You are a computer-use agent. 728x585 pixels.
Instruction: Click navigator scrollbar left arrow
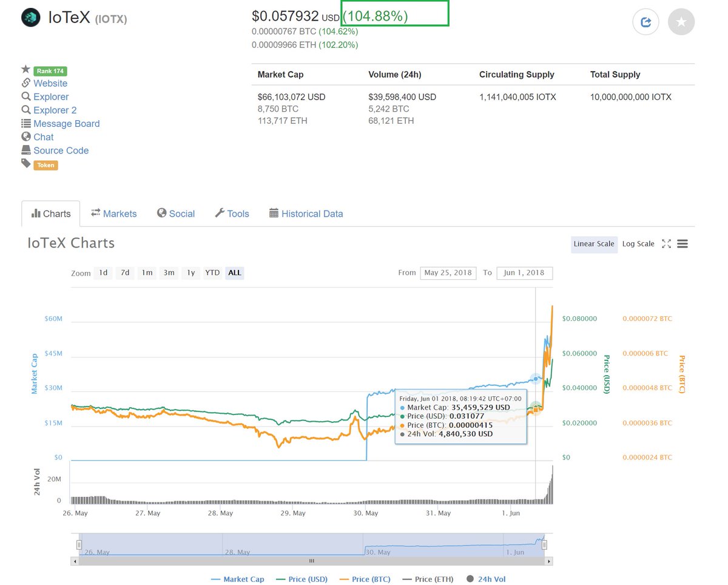[x=75, y=561]
